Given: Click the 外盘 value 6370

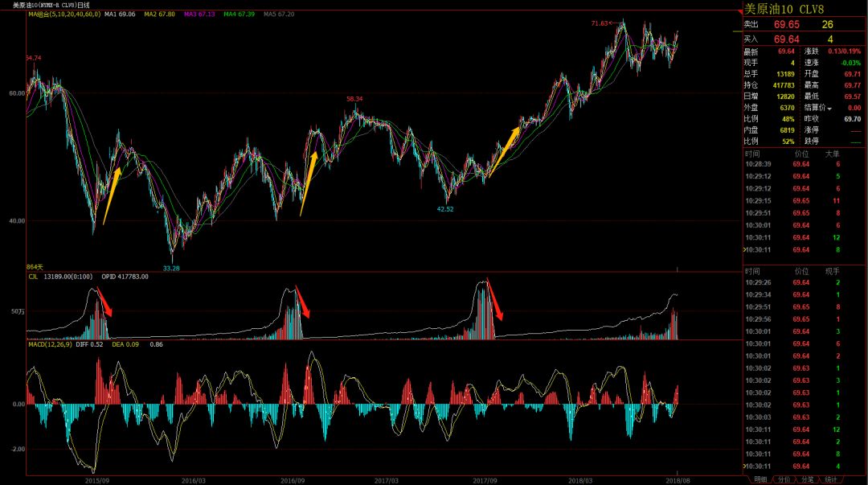Looking at the screenshot, I should pyautogui.click(x=787, y=108).
